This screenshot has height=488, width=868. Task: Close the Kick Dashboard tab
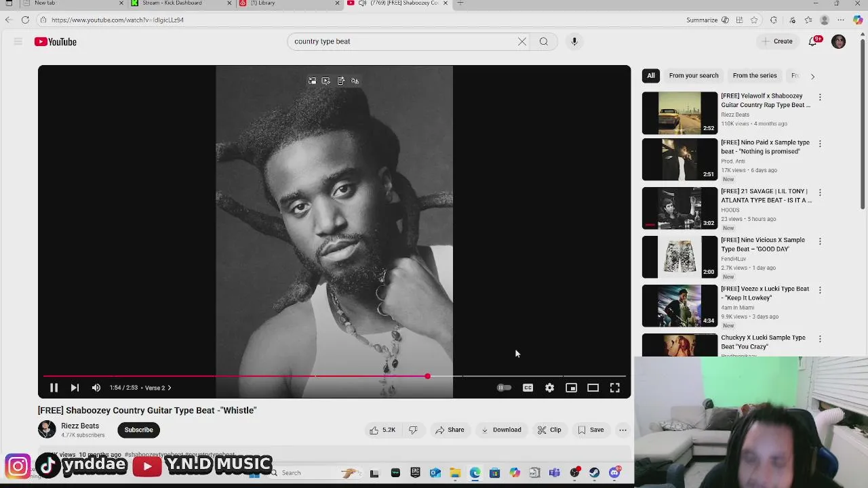pyautogui.click(x=229, y=3)
